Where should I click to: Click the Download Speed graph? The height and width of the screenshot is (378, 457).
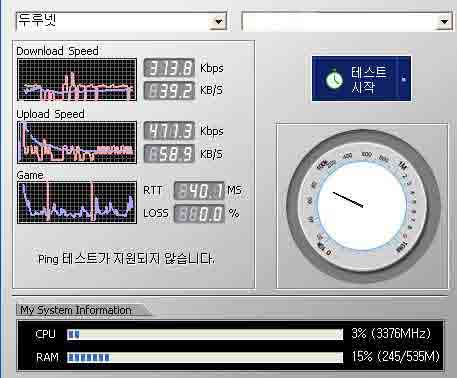[x=77, y=80]
